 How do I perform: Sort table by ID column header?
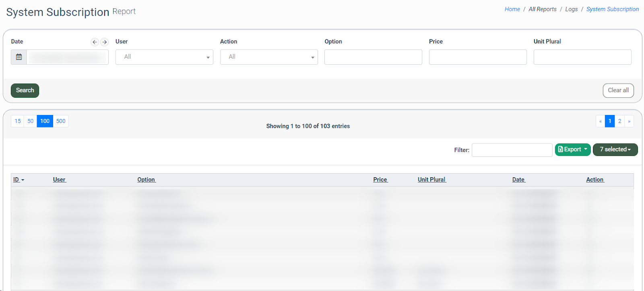click(17, 180)
